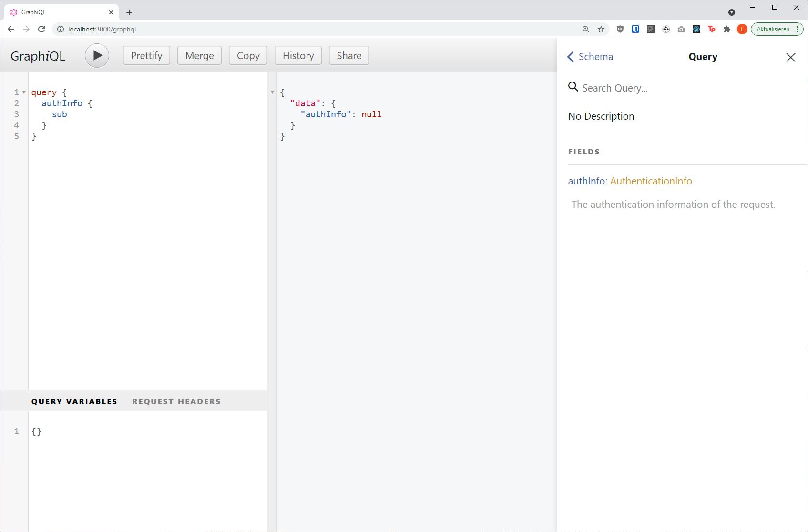Open the Bitwarden extension icon
Viewport: 808px width, 532px height.
pos(635,29)
